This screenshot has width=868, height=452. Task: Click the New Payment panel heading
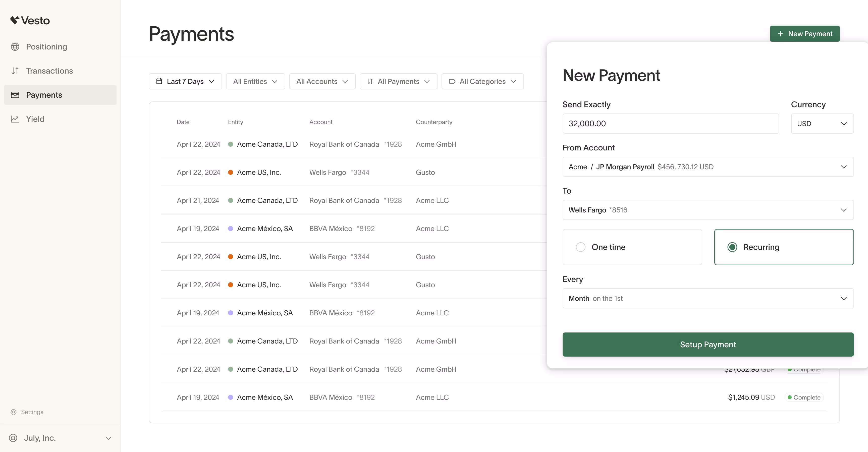click(611, 75)
